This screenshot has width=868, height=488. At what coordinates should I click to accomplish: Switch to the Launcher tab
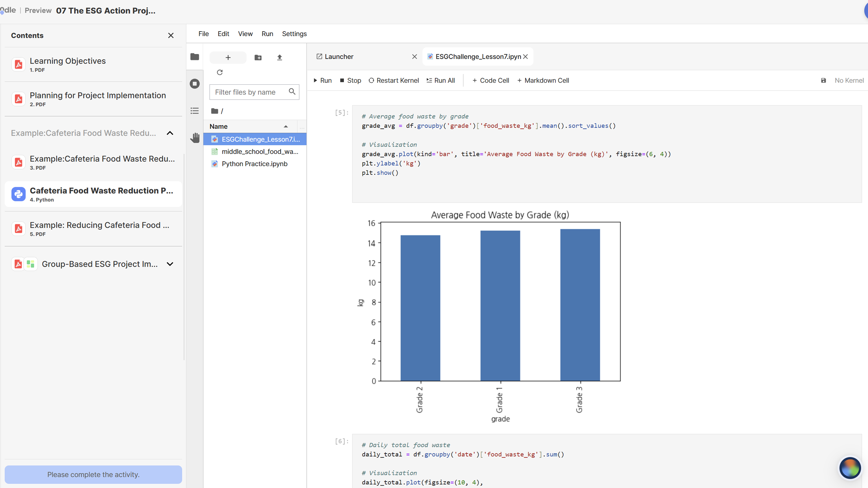pyautogui.click(x=339, y=57)
